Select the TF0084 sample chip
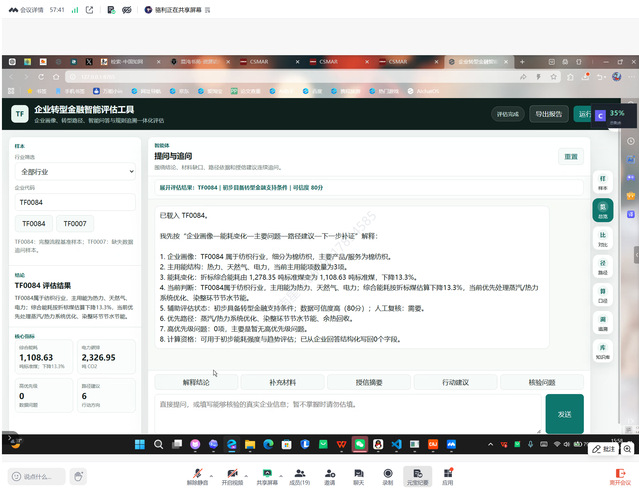The width and height of the screenshot is (639, 492). pyautogui.click(x=34, y=223)
